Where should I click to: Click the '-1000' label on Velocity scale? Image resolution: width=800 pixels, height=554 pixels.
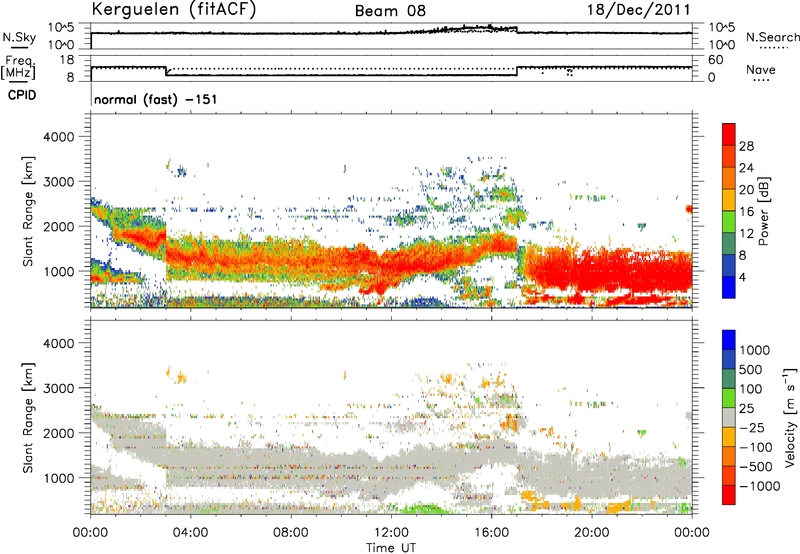[x=759, y=486]
